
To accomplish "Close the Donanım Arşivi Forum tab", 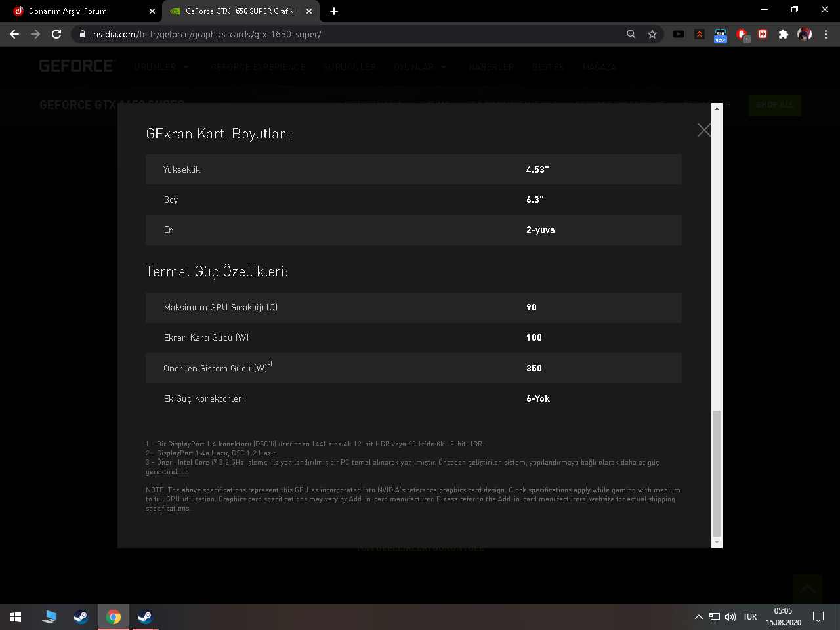I will coord(152,11).
